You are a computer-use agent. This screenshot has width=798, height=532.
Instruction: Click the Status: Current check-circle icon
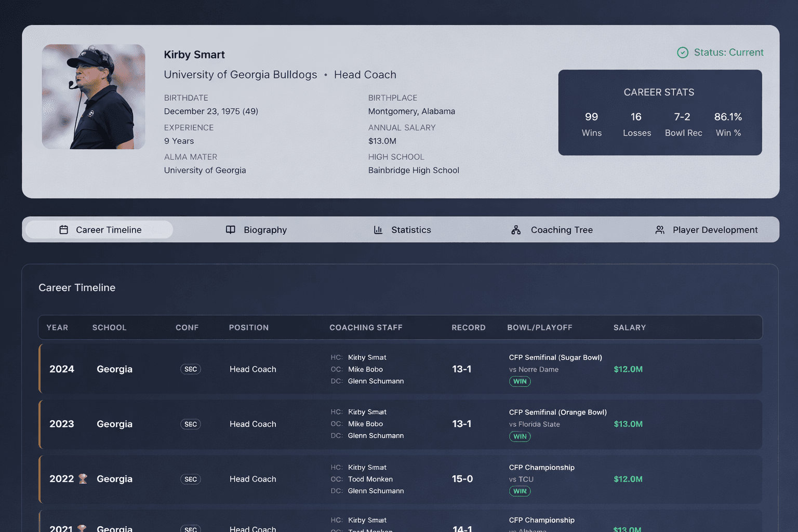(x=683, y=52)
